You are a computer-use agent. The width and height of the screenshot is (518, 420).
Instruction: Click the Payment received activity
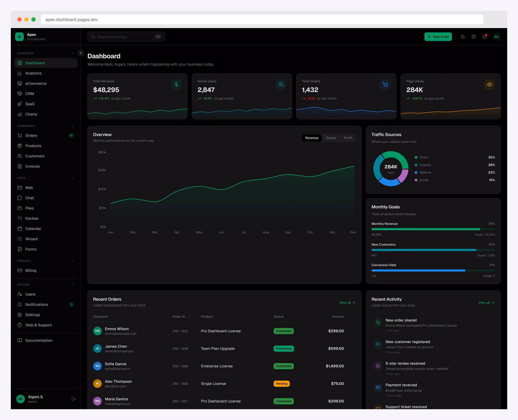tap(433, 390)
